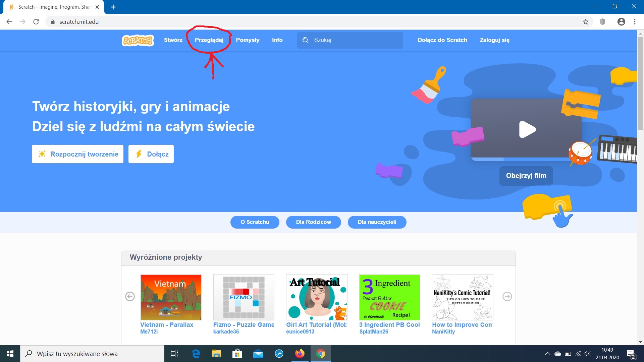Select the Scratch - Imagine, Program tab
Screen dimensions: 644x362
[54, 7]
